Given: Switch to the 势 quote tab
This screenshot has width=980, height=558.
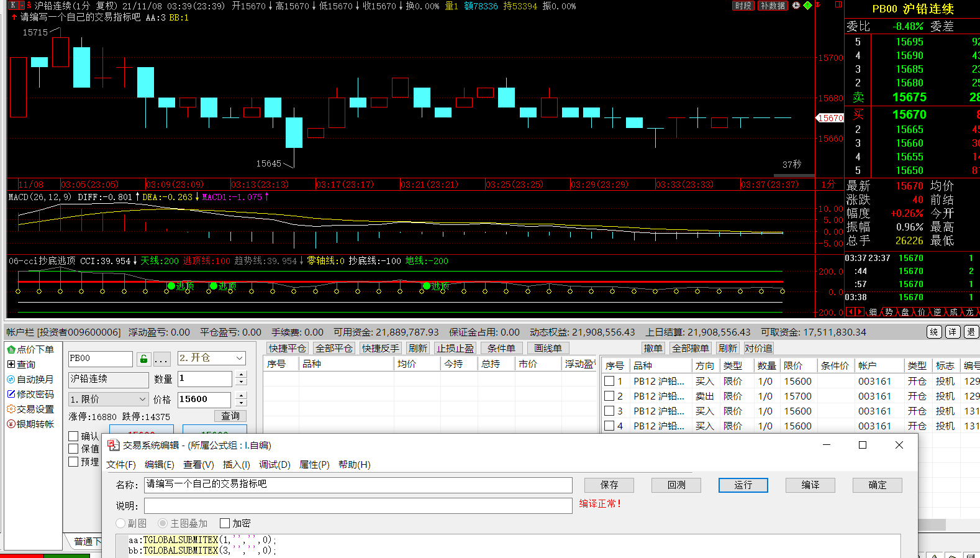Looking at the screenshot, I should click(889, 312).
